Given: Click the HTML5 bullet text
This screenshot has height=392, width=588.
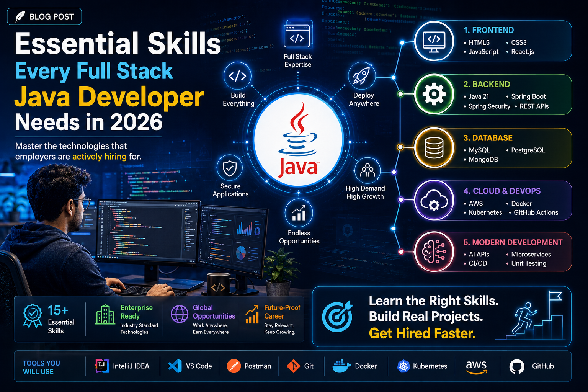Looking at the screenshot, I should pyautogui.click(x=479, y=42).
